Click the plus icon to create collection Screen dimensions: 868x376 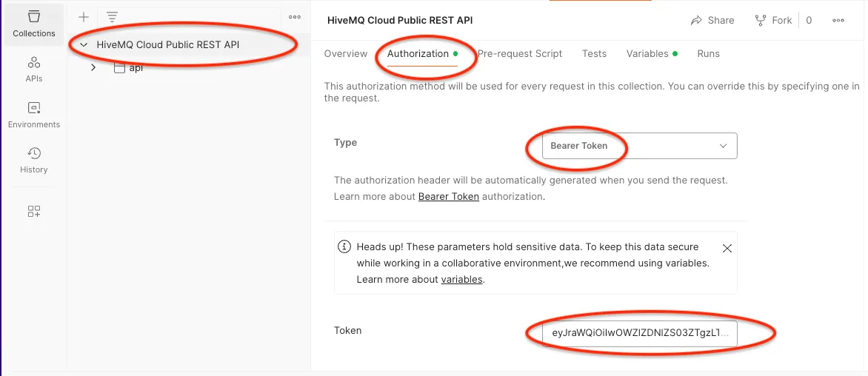pyautogui.click(x=84, y=17)
